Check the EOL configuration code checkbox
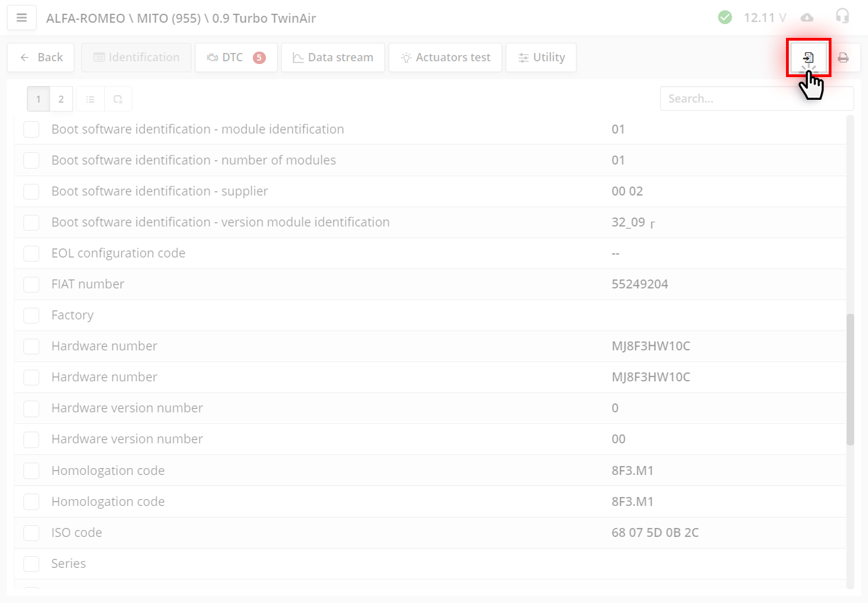This screenshot has width=868, height=603. point(31,253)
